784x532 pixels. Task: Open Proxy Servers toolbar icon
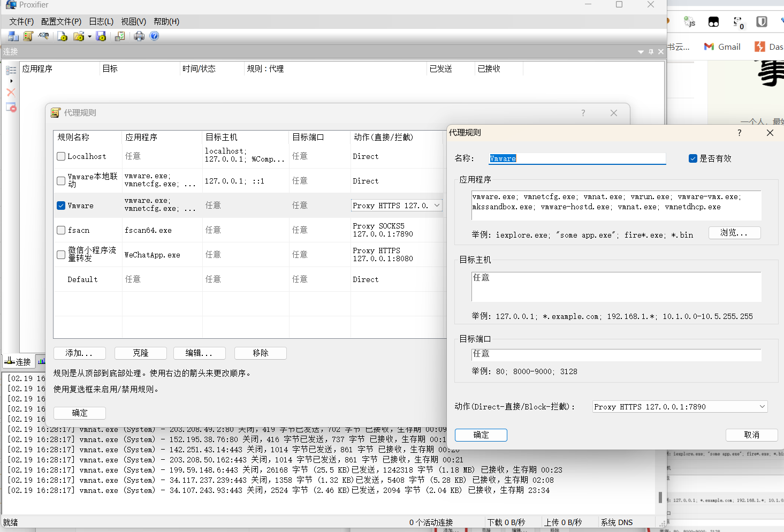coord(13,36)
